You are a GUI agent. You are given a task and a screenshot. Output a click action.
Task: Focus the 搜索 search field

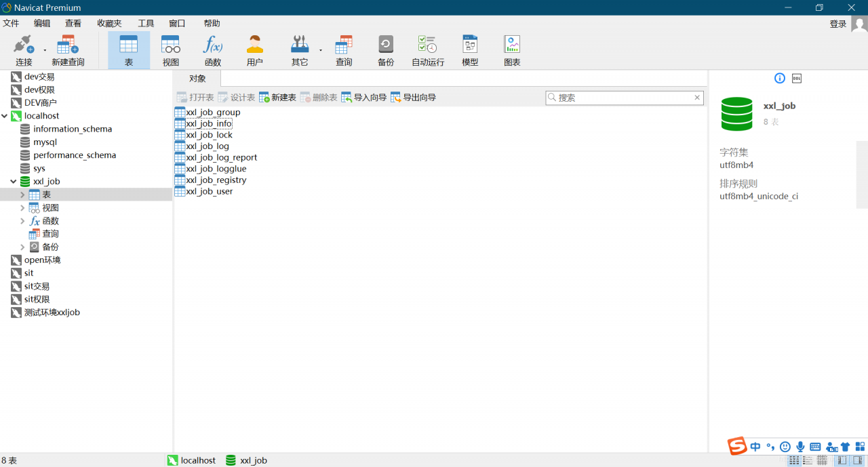coord(625,98)
